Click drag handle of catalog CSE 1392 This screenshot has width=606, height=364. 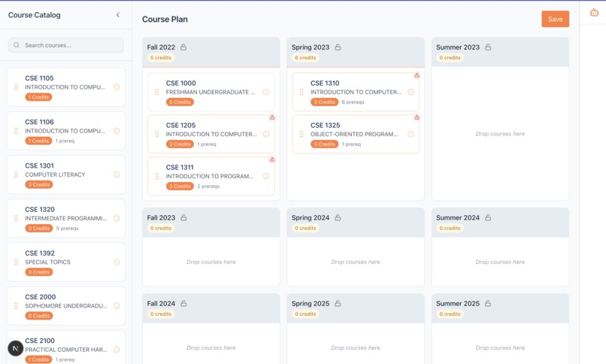click(16, 262)
